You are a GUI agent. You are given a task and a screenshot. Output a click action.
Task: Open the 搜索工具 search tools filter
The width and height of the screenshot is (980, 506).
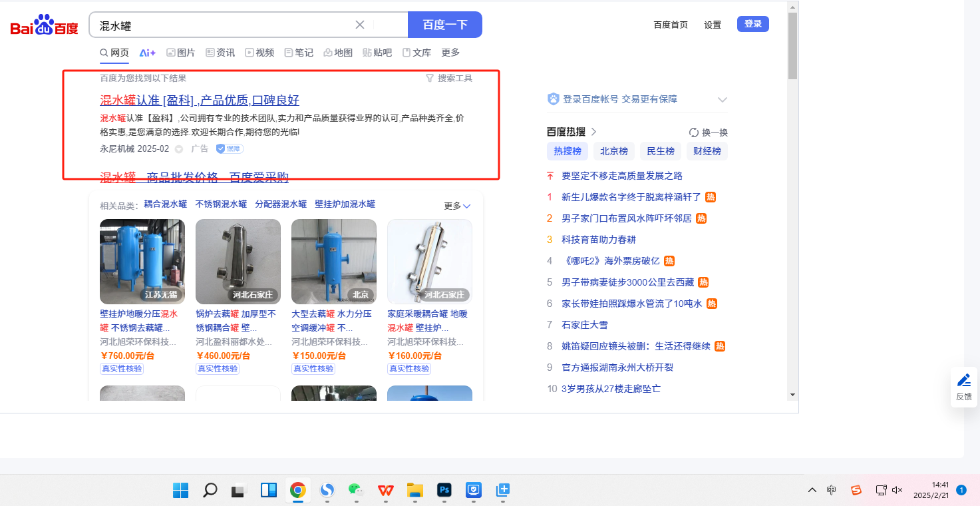(449, 78)
